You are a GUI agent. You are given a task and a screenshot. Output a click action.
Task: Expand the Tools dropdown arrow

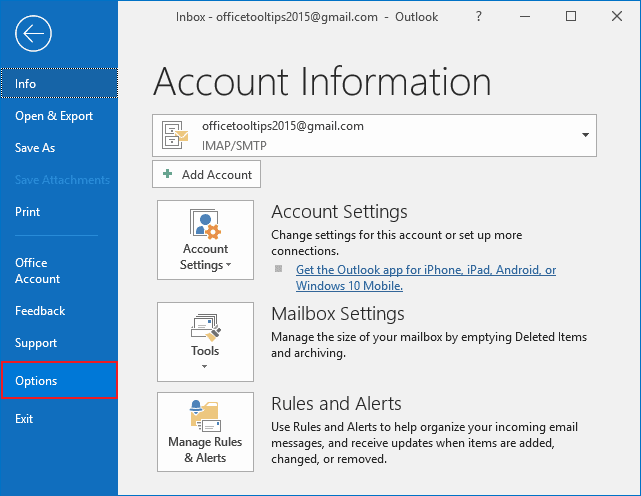pos(205,367)
